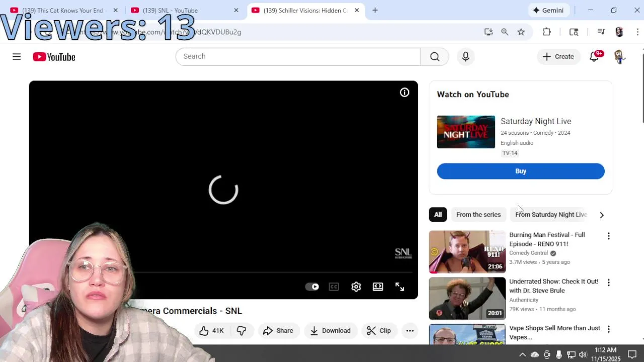
Task: Open options for Burning Man Festival video
Action: [x=608, y=236]
